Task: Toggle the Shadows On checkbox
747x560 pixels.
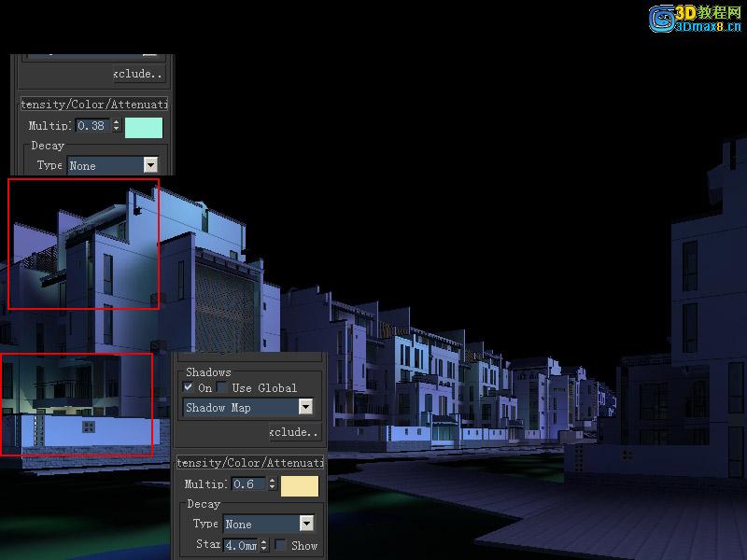Action: [x=189, y=387]
